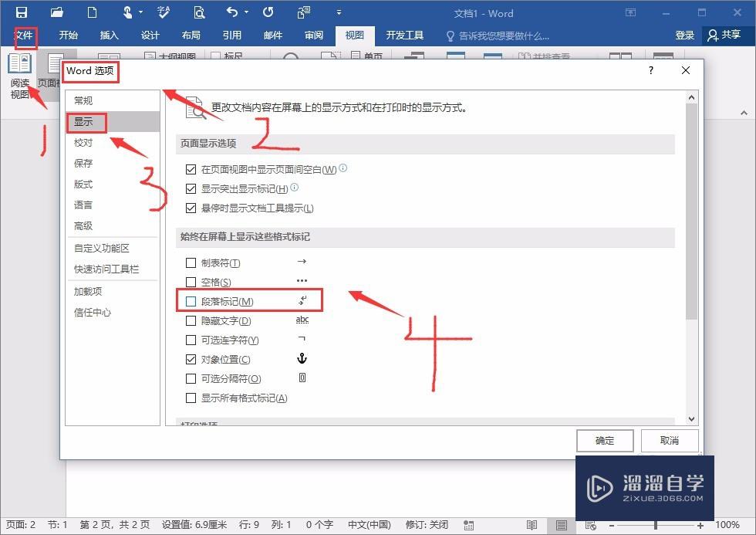Uncheck the 对象位置 object anchors checkbox
Viewport: 756px width, 535px height.
(190, 359)
